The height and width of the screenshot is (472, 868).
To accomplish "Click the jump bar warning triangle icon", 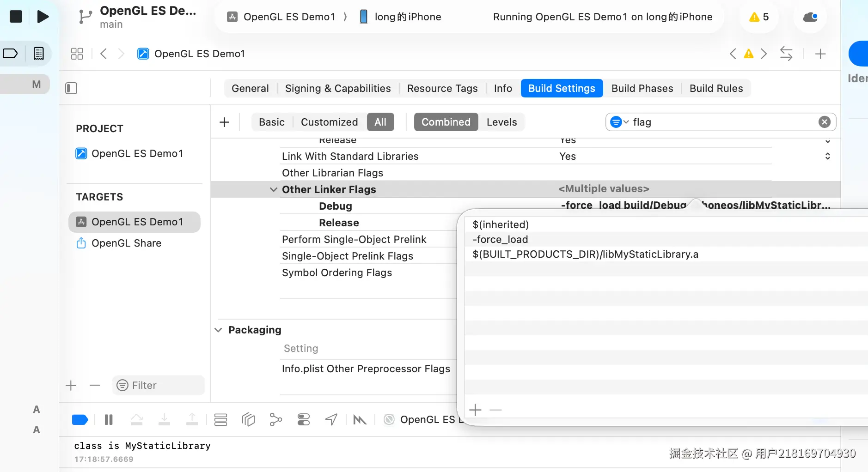I will click(x=749, y=54).
